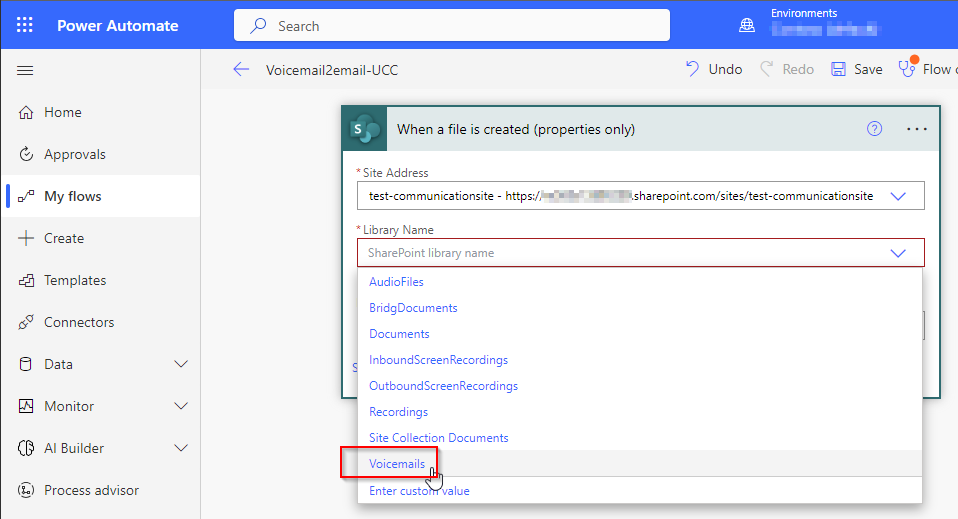
Task: Open Flow checker stethoscope icon
Action: click(x=907, y=68)
